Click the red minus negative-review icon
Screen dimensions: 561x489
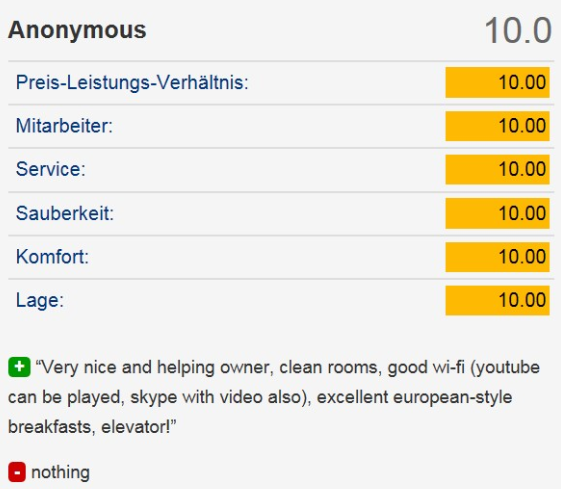tap(17, 472)
